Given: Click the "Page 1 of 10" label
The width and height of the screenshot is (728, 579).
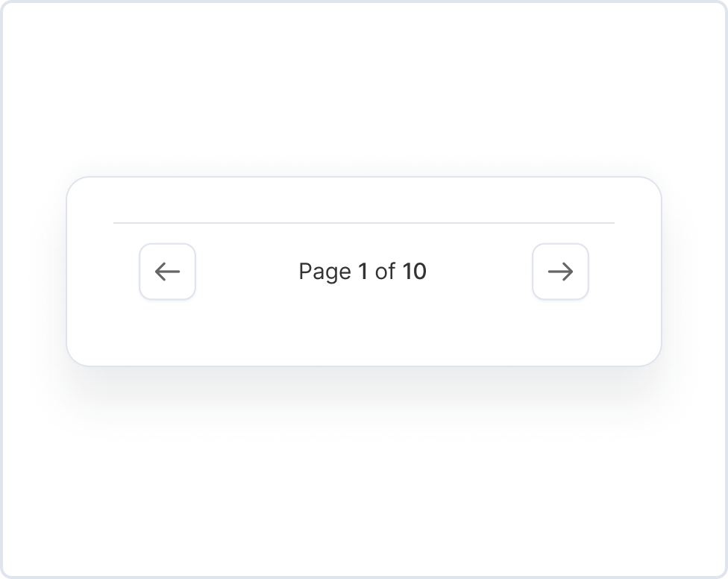Looking at the screenshot, I should point(363,272).
